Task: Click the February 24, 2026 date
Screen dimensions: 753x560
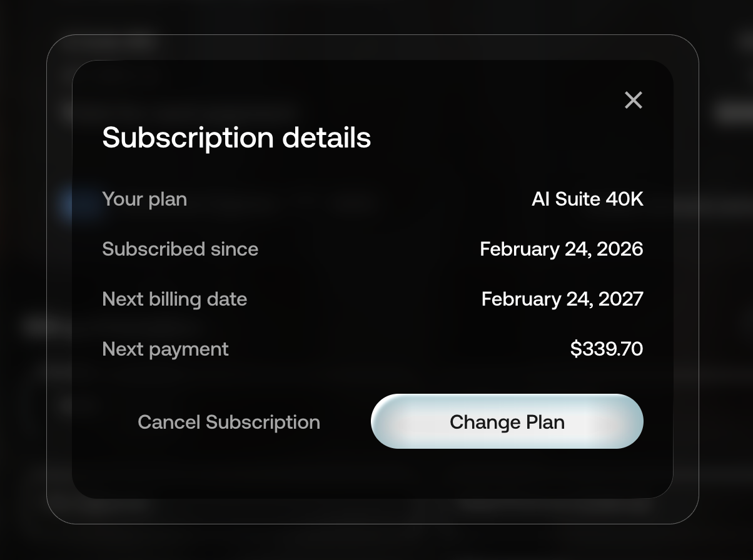Action: [x=561, y=249]
